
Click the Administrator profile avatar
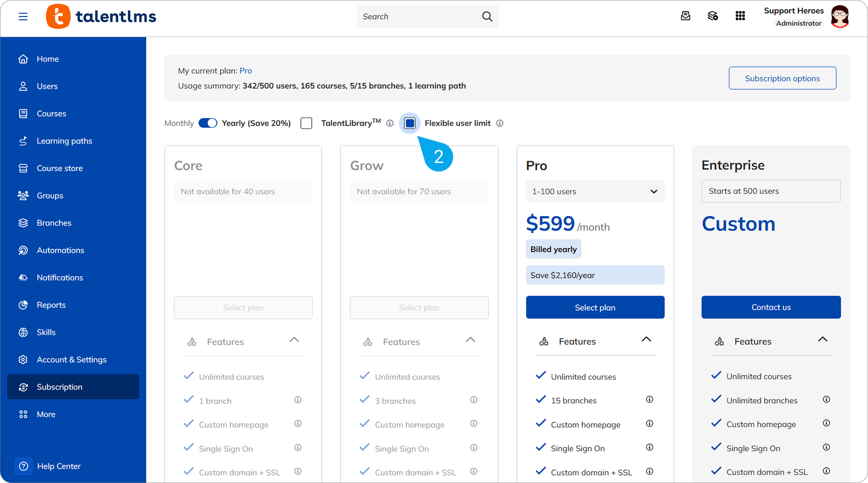click(x=840, y=17)
